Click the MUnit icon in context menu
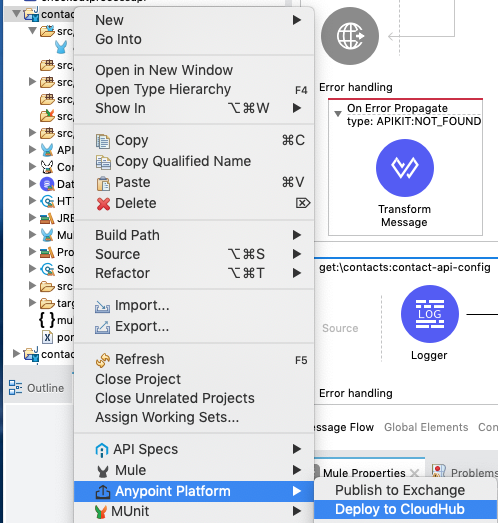The width and height of the screenshot is (498, 523). 101,512
